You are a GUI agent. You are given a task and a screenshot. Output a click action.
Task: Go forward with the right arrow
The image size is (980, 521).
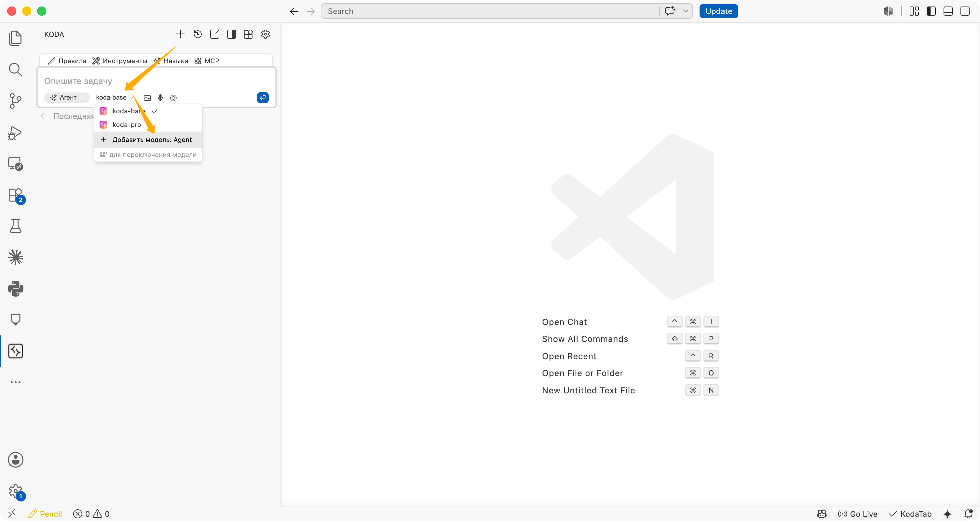311,11
